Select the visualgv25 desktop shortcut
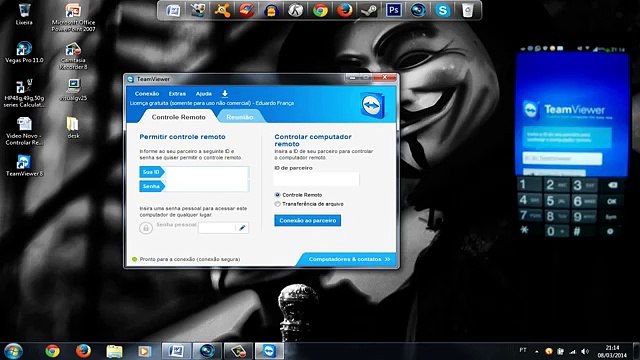The width and height of the screenshot is (640, 360). [73, 89]
